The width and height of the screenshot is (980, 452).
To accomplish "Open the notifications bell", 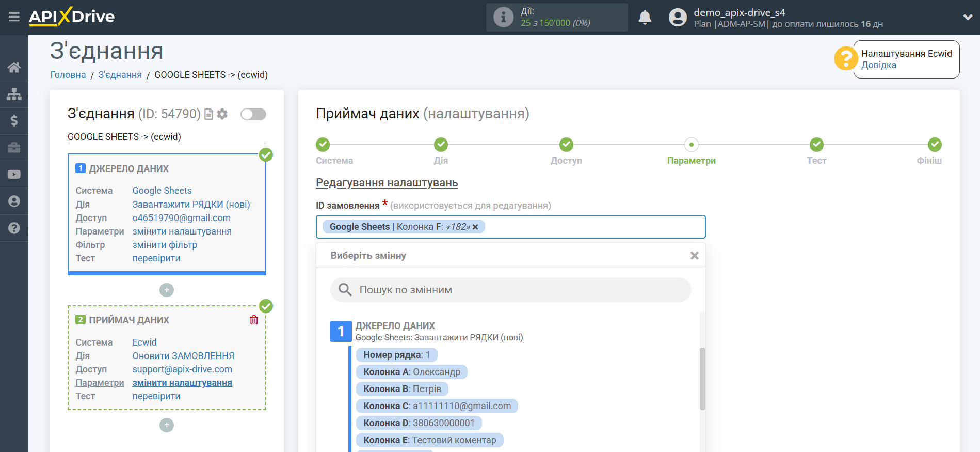I will tap(645, 18).
